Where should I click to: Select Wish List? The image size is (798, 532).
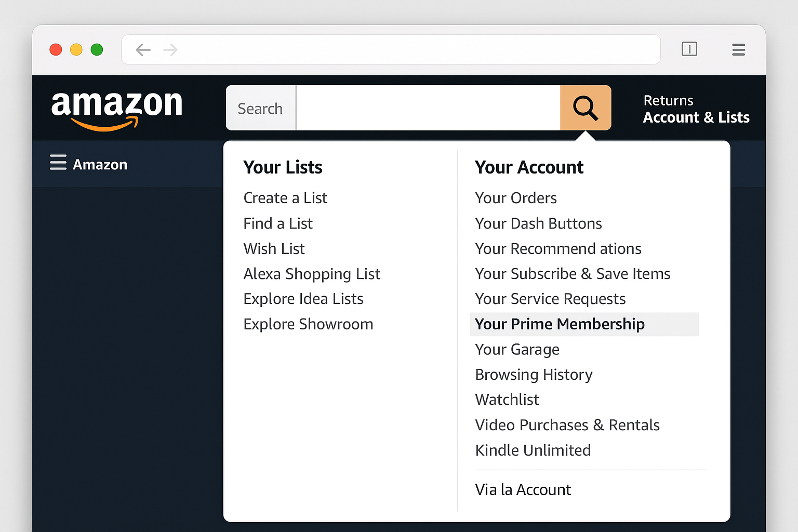click(274, 248)
